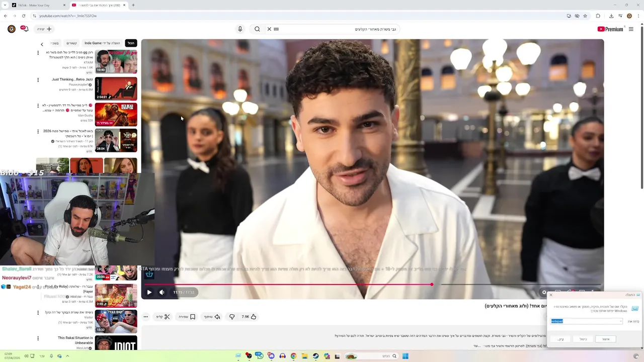Screen dimensions: 644x362
Task: Open the 15:32 video thumbnail
Action: [116, 321]
